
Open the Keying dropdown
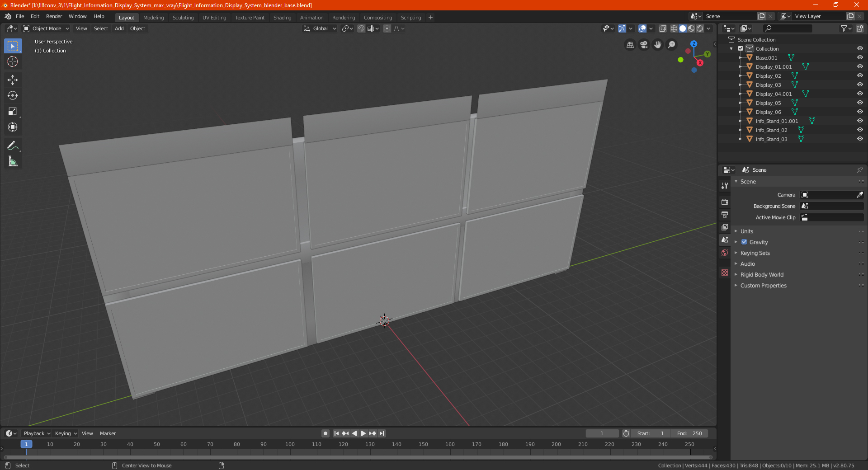pos(66,433)
